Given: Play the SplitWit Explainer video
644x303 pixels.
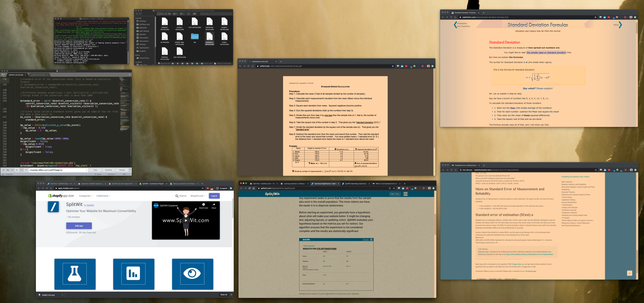Looking at the screenshot, I should [x=186, y=220].
